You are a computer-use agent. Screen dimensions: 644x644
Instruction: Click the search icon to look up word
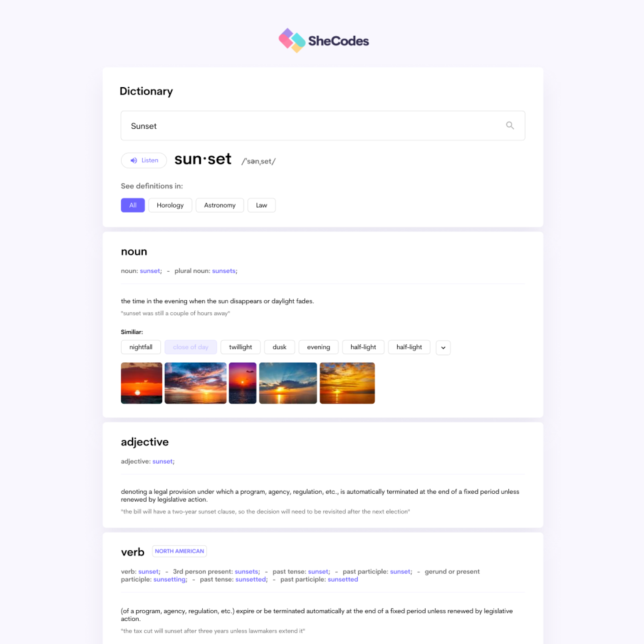click(x=509, y=125)
